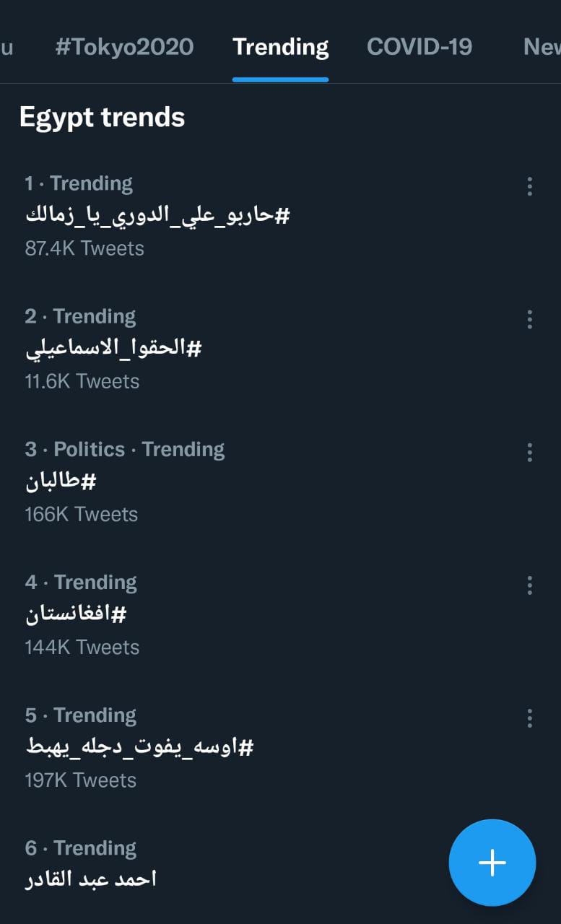Screen dimensions: 561x924
Task: Open the #الحقوا_الاسماعيلي trending hashtag
Action: click(x=113, y=349)
